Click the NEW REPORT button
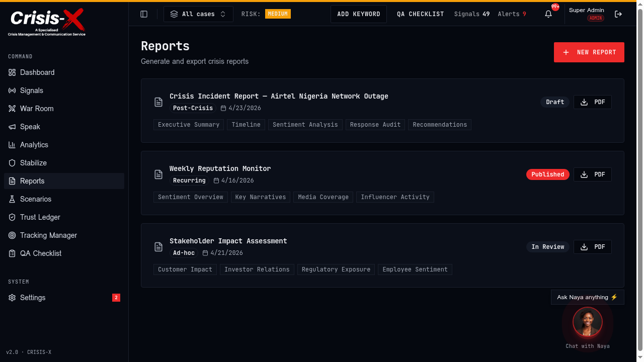The width and height of the screenshot is (644, 362). point(589,52)
